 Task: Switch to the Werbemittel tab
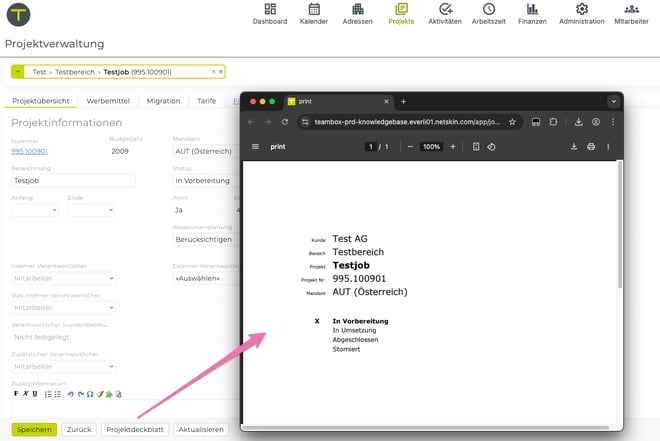click(x=108, y=101)
